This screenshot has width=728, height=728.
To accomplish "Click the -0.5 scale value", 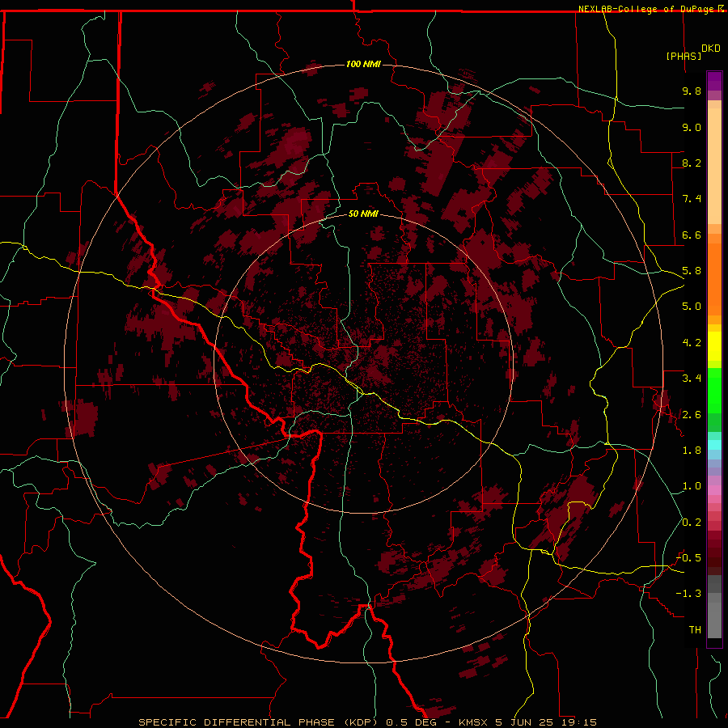I will [688, 558].
